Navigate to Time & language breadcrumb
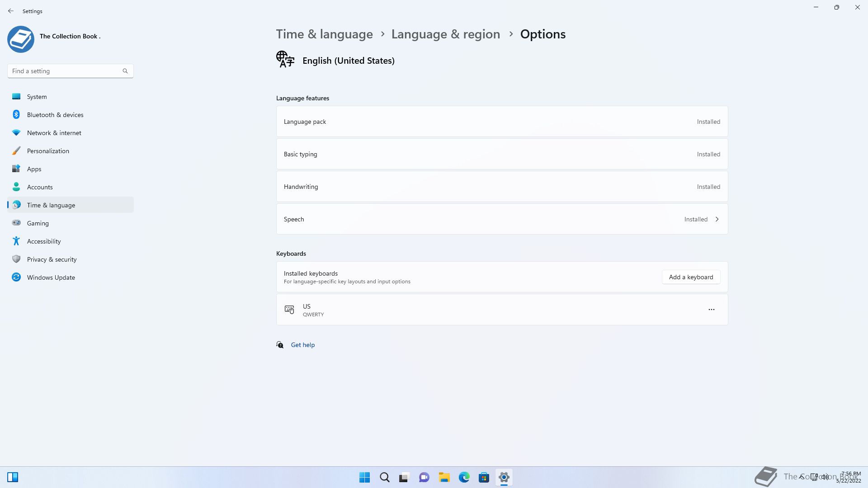Viewport: 868px width, 488px height. 324,34
